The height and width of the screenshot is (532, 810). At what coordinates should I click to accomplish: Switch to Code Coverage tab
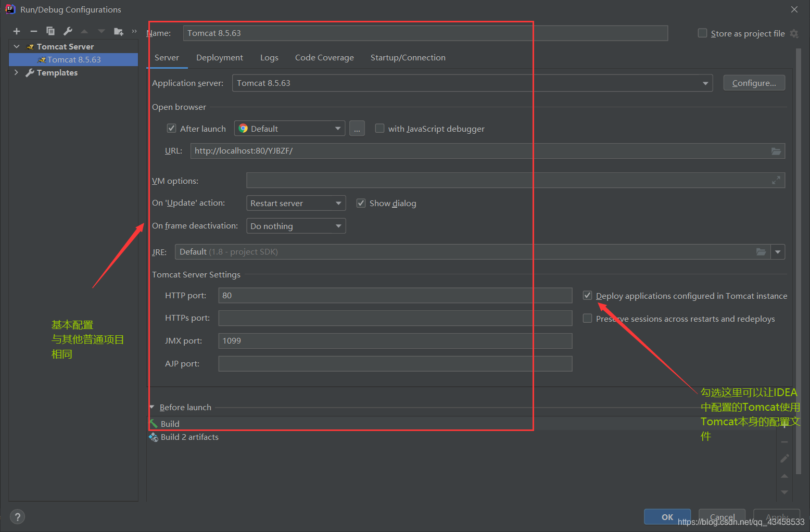coord(324,58)
